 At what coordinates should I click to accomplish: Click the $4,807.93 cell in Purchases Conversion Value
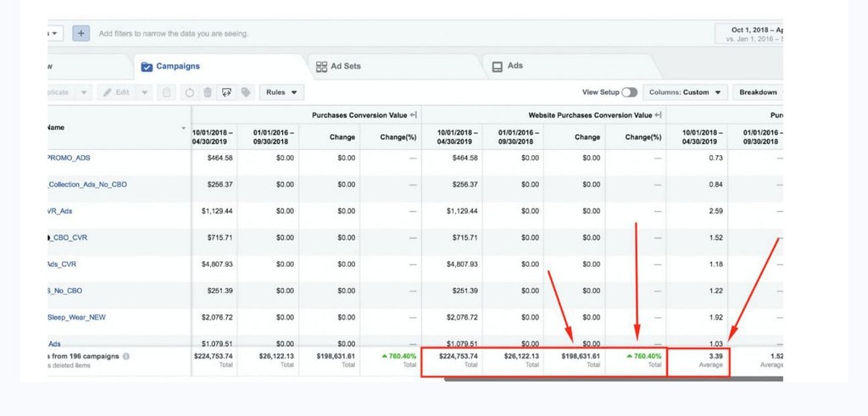(x=217, y=264)
